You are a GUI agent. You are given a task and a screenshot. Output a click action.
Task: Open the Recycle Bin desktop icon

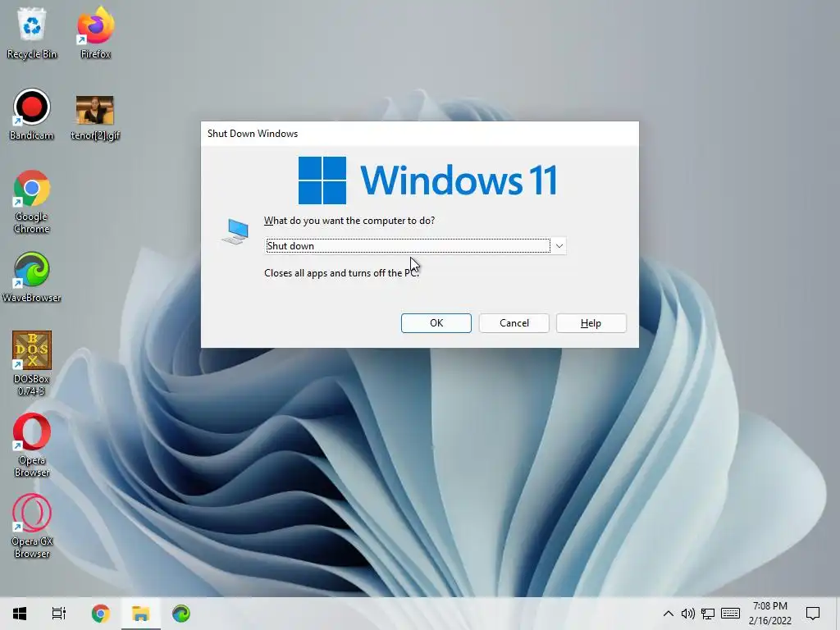(32, 33)
